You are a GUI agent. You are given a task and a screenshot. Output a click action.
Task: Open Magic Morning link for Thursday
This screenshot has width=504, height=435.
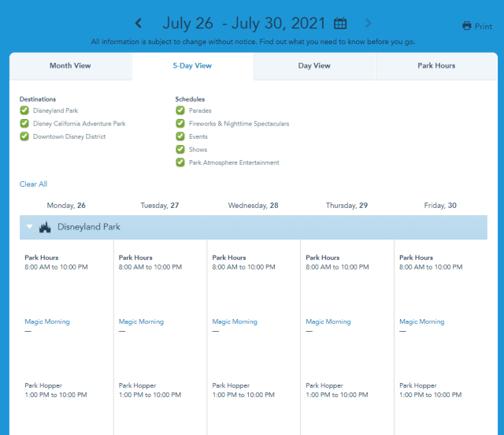pyautogui.click(x=328, y=322)
